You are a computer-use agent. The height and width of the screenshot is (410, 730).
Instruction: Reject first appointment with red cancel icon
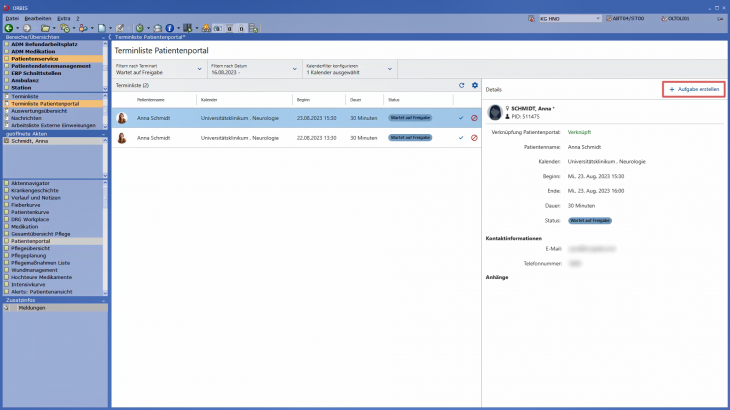pyautogui.click(x=474, y=118)
